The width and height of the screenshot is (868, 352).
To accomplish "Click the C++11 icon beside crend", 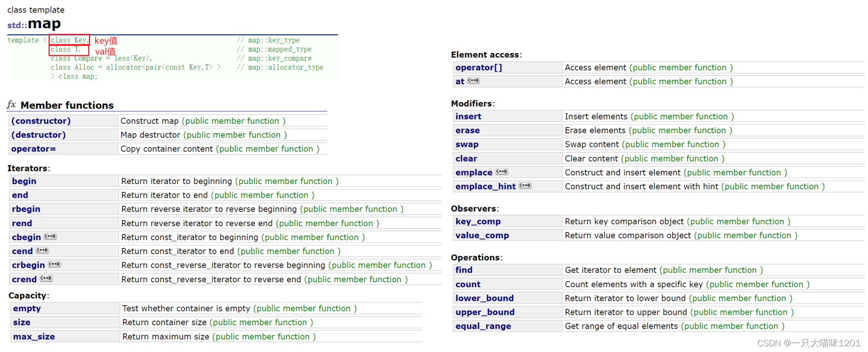I will coord(46,279).
